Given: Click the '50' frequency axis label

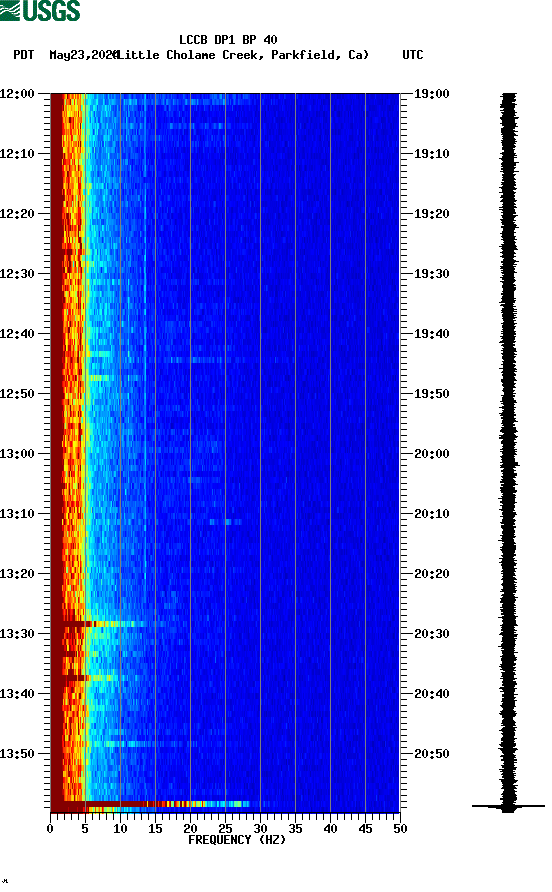Looking at the screenshot, I should (x=400, y=829).
